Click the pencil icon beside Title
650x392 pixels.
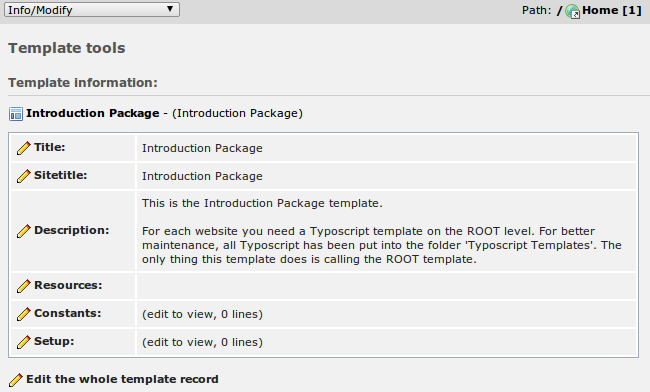24,148
